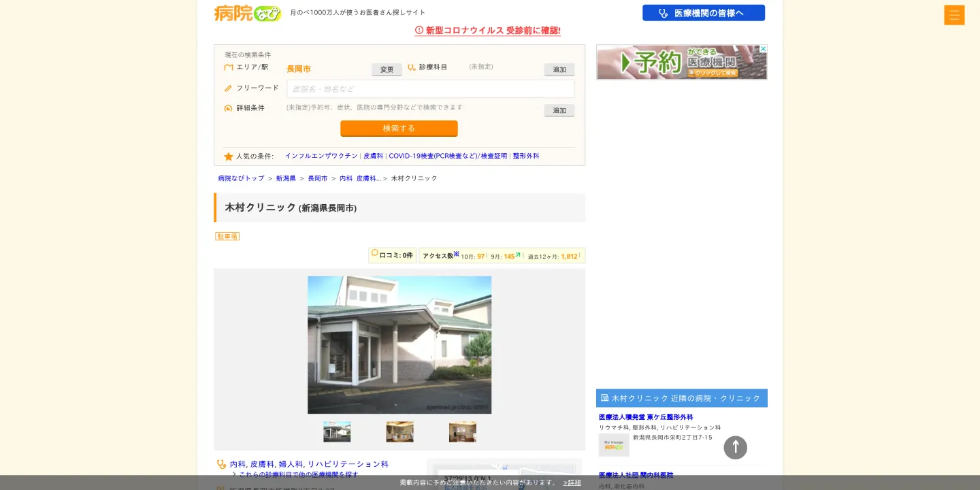Add a 診療科目 with 追加 button
This screenshot has width=980, height=490.
(x=559, y=69)
